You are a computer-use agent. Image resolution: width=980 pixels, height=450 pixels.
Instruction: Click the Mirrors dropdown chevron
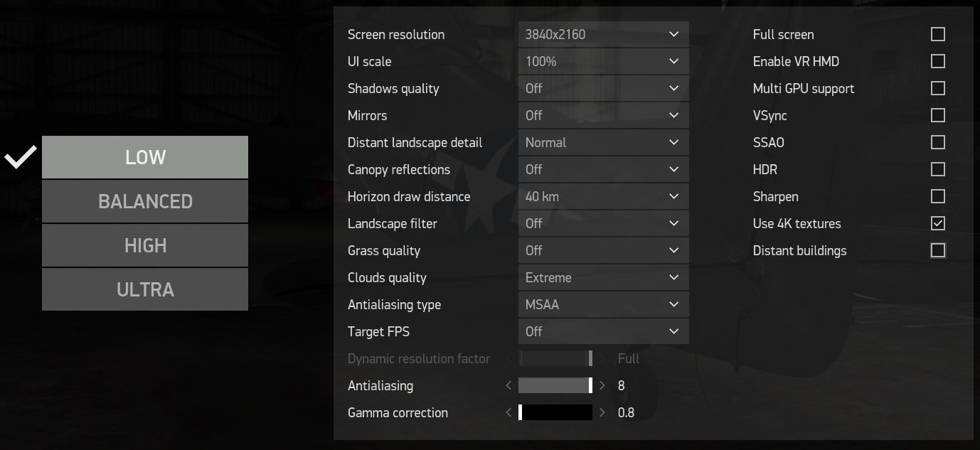[x=673, y=115]
